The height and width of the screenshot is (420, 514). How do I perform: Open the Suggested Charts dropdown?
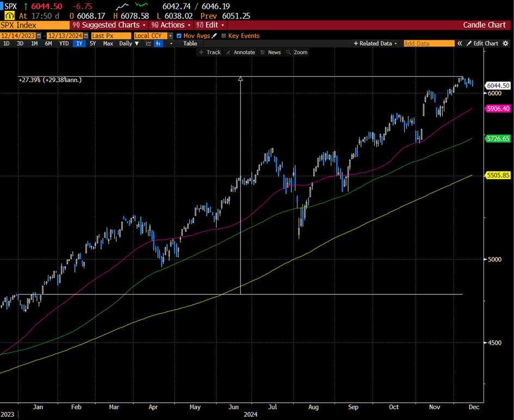tap(109, 25)
